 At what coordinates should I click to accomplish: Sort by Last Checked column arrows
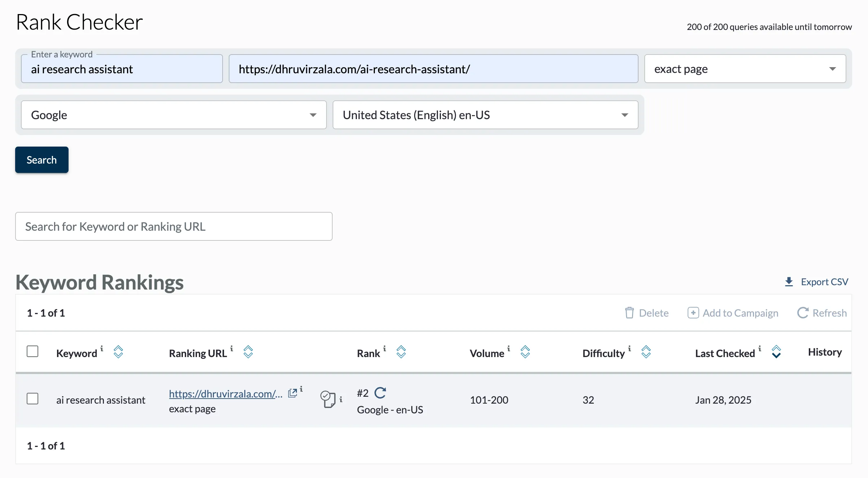(x=776, y=352)
